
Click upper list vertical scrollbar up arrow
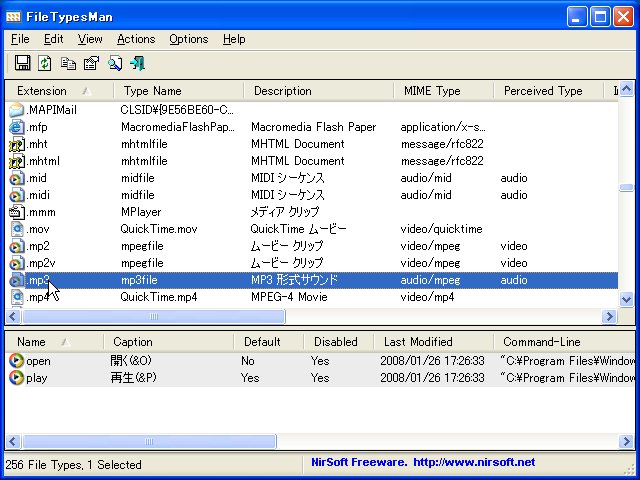626,89
